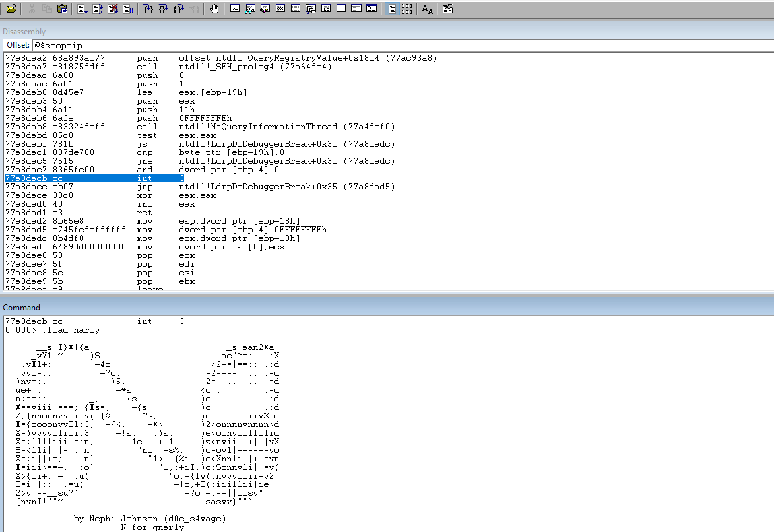
Task: Open the Command window icon
Action: click(x=235, y=9)
